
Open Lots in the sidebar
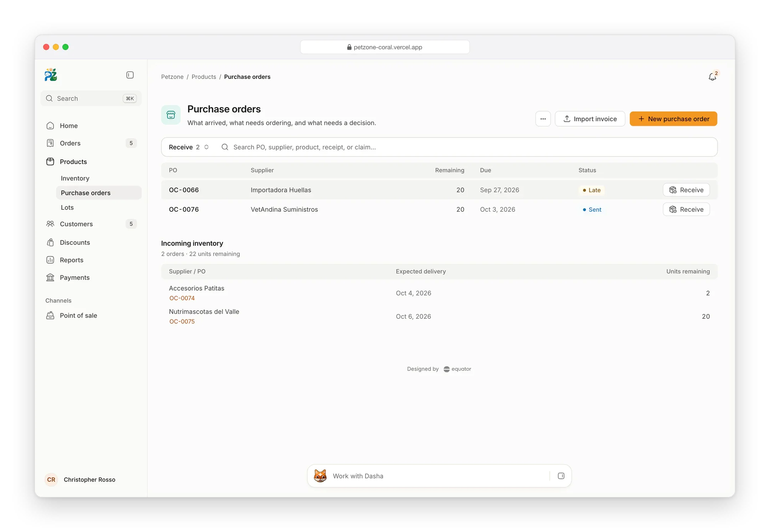click(x=67, y=207)
